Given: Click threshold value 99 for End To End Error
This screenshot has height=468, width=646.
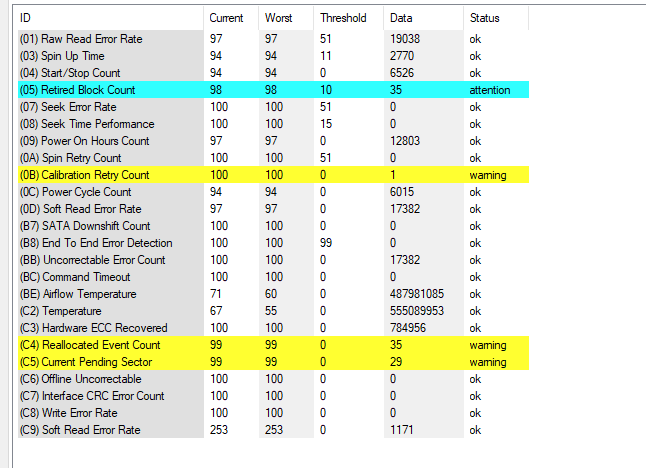Looking at the screenshot, I should [326, 243].
